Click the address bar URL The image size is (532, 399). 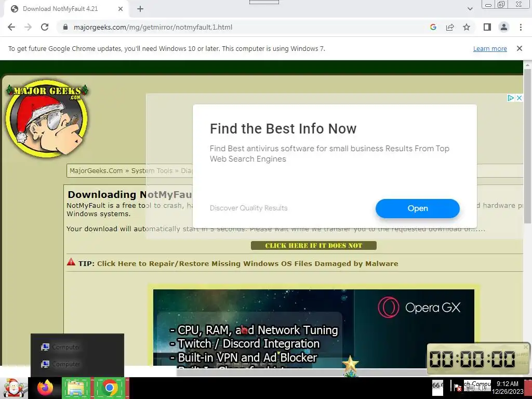pyautogui.click(x=153, y=27)
